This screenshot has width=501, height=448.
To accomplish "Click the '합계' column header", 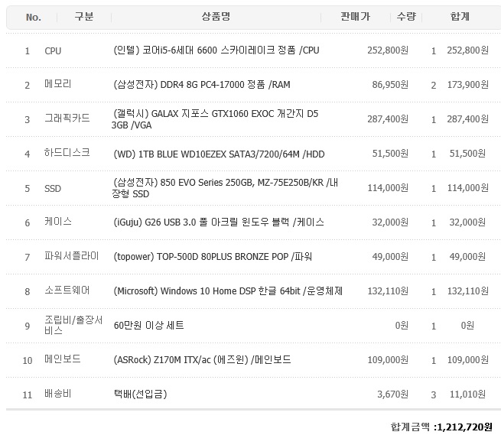I will pos(460,17).
